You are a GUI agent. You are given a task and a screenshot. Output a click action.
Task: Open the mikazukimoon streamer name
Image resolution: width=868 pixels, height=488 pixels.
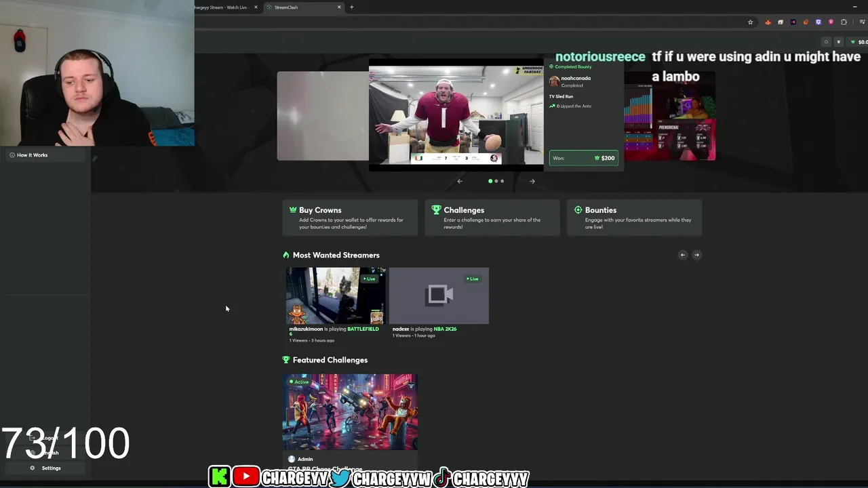(306, 329)
